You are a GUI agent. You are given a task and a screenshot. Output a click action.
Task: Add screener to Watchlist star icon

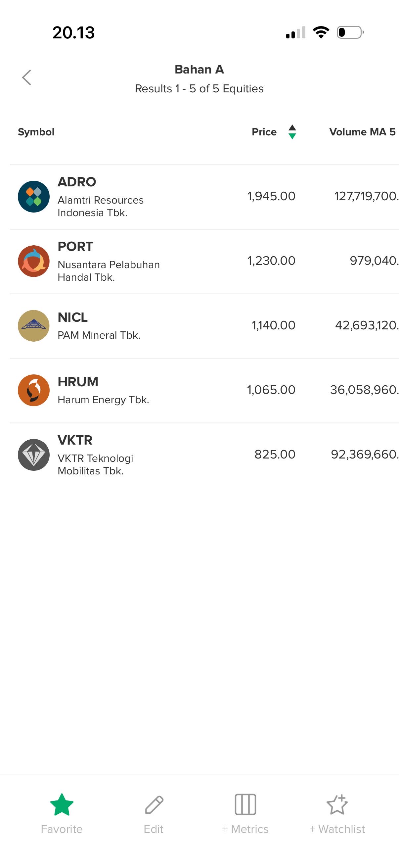pos(337,804)
